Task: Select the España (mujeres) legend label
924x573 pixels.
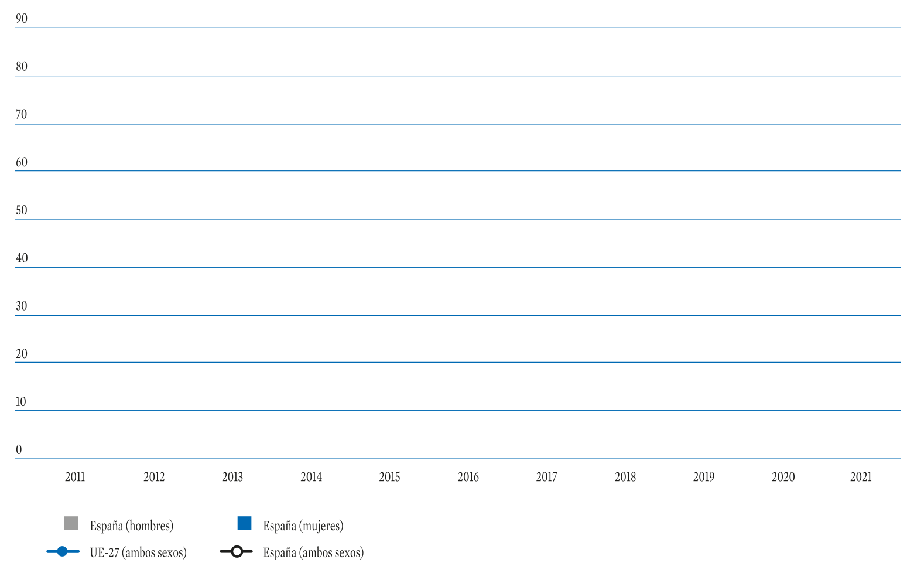Action: click(x=303, y=526)
